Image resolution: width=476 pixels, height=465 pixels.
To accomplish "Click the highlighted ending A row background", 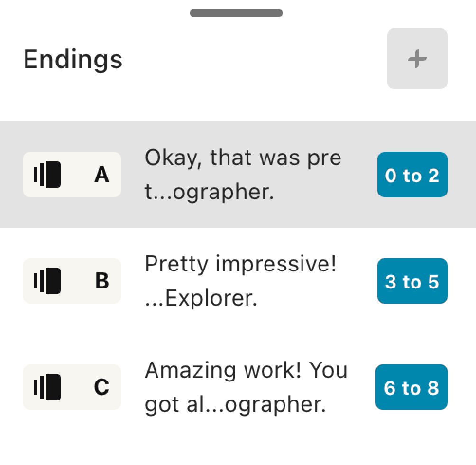I will [x=238, y=175].
